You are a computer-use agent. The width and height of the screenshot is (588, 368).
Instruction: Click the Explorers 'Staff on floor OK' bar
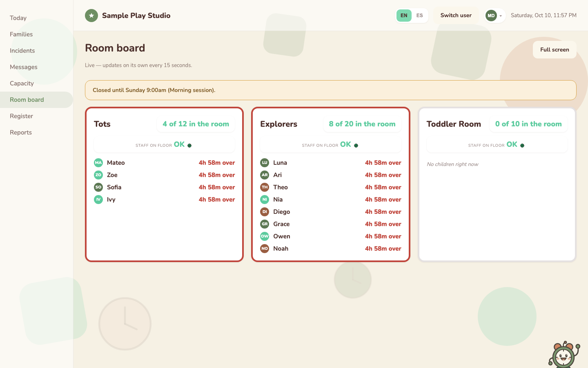[x=331, y=145]
